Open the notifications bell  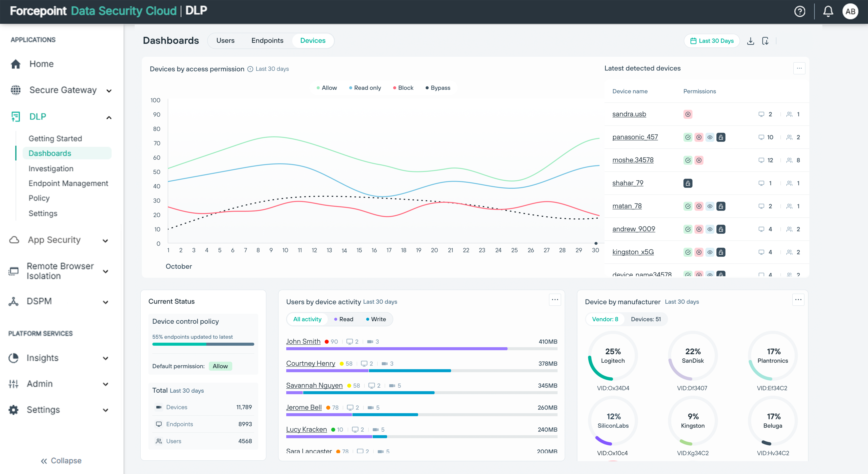(828, 11)
